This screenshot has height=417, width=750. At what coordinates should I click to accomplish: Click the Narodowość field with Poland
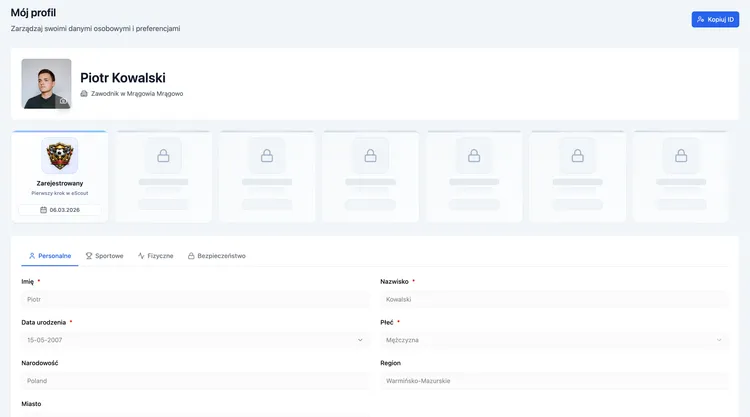195,381
